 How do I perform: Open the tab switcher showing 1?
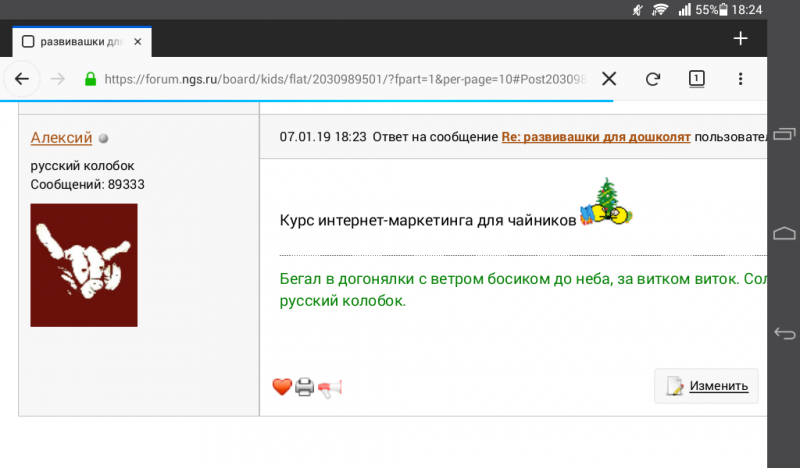click(697, 79)
